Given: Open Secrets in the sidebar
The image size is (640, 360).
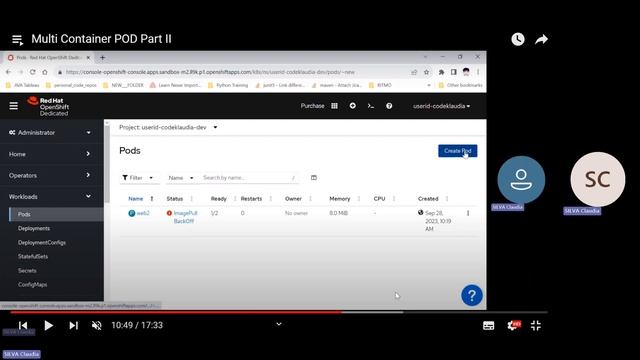Looking at the screenshot, I should click(27, 271).
